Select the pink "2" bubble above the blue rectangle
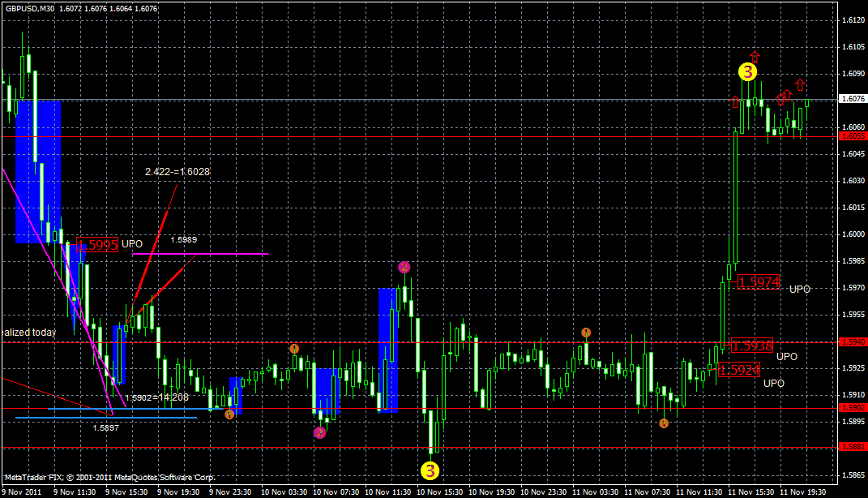The width and height of the screenshot is (868, 498). tap(403, 265)
